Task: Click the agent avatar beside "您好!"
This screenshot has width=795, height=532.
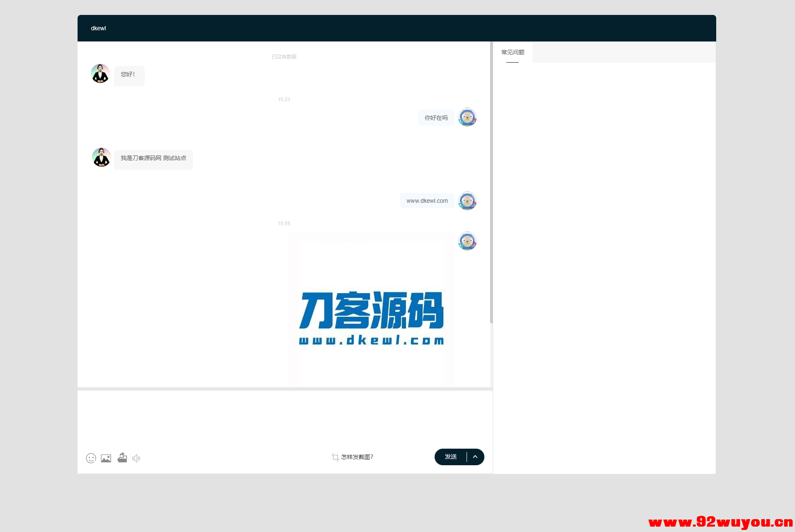Action: 100,73
